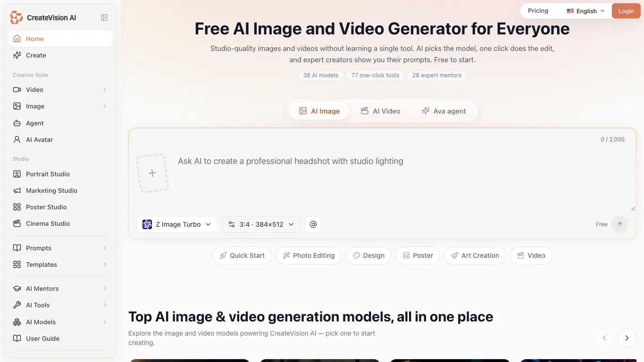Click the 77 one-click tools badge

375,75
